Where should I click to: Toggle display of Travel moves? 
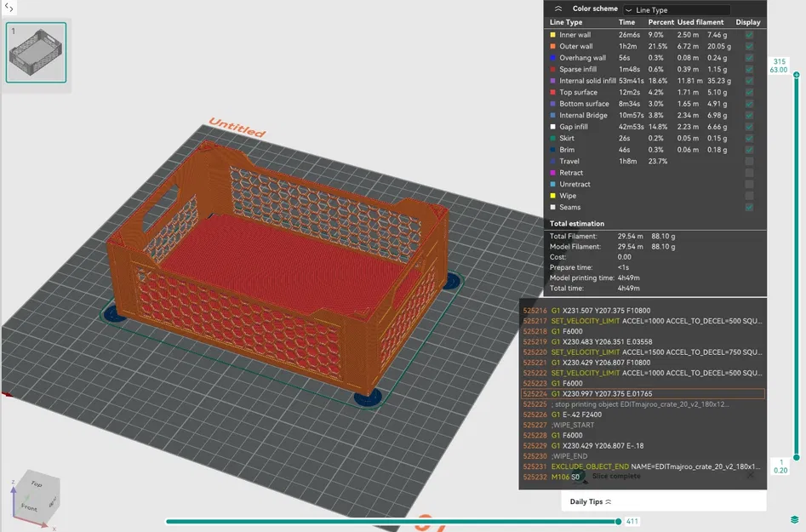[749, 161]
